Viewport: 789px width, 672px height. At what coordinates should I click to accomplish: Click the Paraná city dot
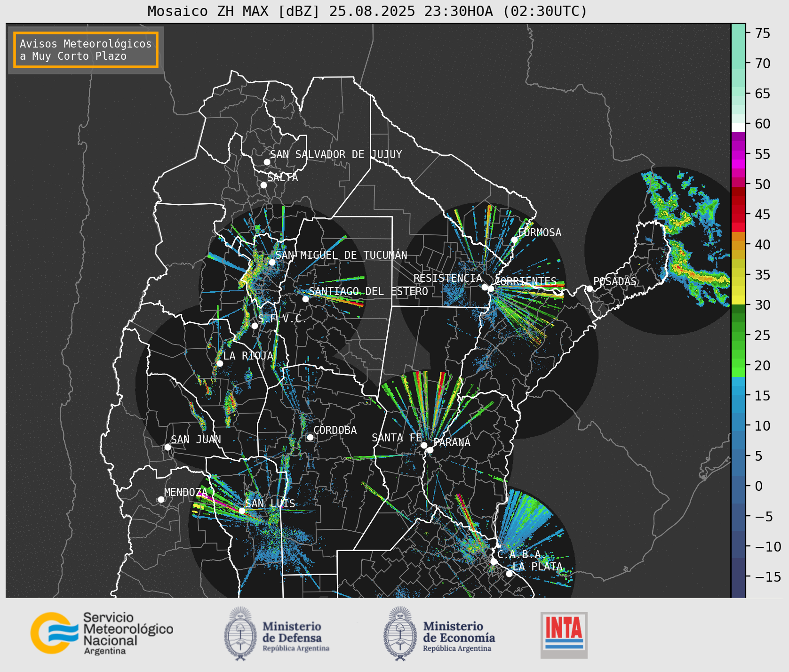(430, 450)
